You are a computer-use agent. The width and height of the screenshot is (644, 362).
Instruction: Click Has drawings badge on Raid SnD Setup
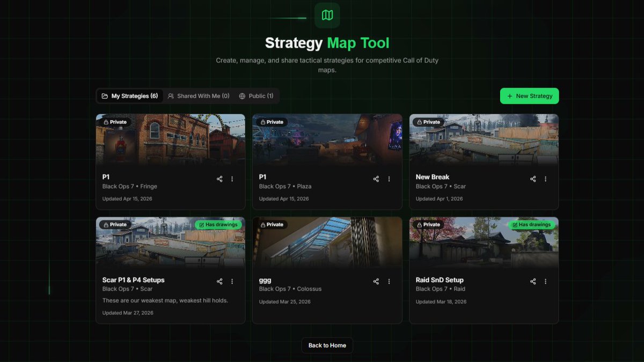point(532,225)
